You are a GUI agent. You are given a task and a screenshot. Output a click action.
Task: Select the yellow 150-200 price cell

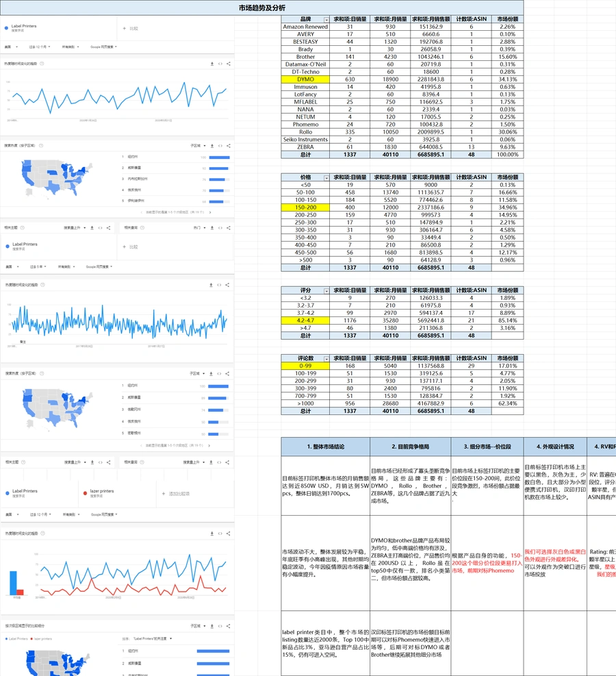tap(305, 208)
